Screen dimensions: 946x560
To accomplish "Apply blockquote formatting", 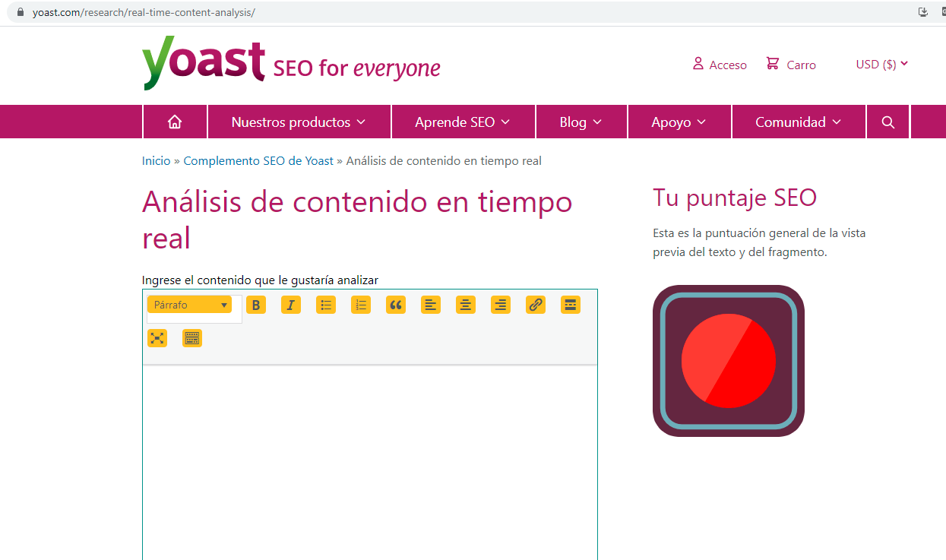I will click(x=396, y=305).
